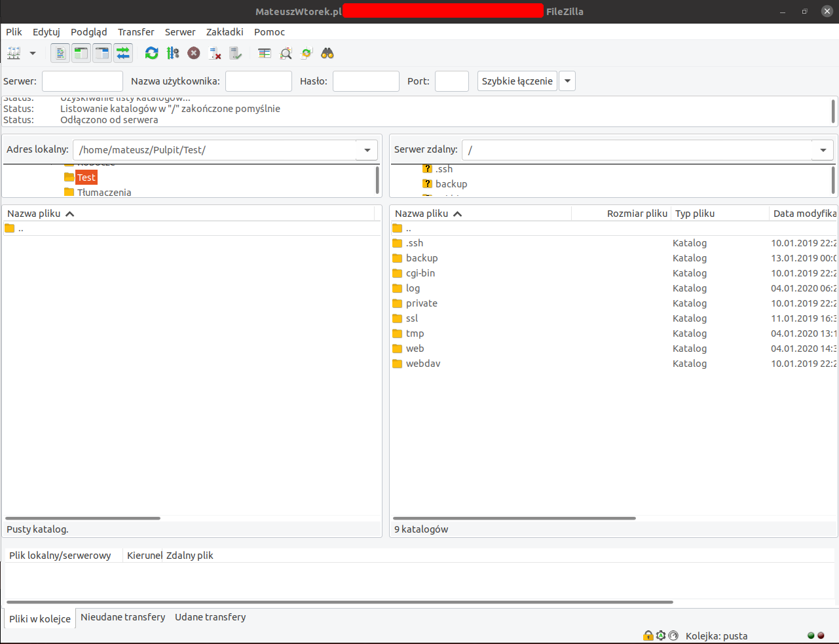The height and width of the screenshot is (644, 839).
Task: Open the Site Manager dropdown arrow
Action: (33, 53)
